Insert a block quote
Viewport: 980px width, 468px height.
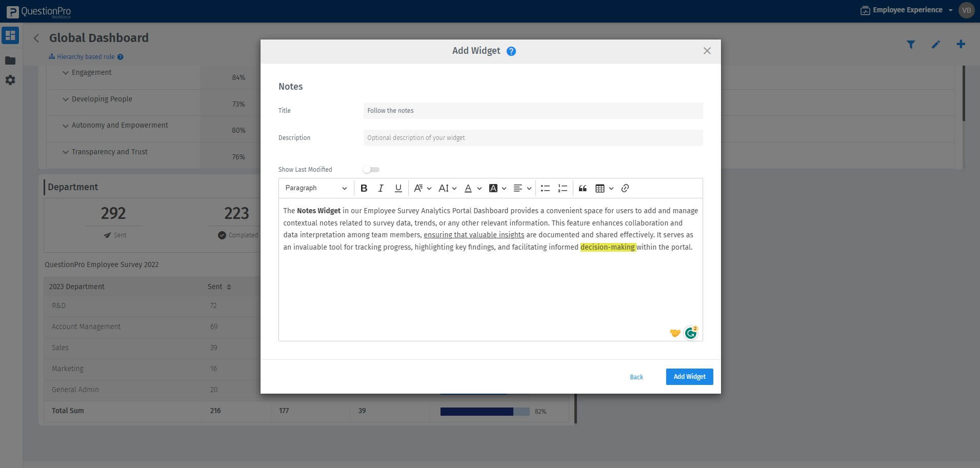tap(583, 188)
